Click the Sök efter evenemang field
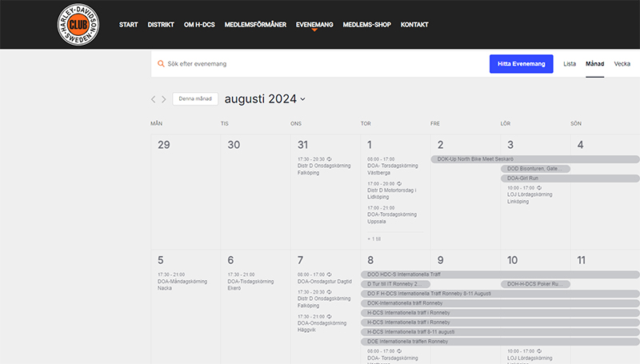 pyautogui.click(x=320, y=64)
